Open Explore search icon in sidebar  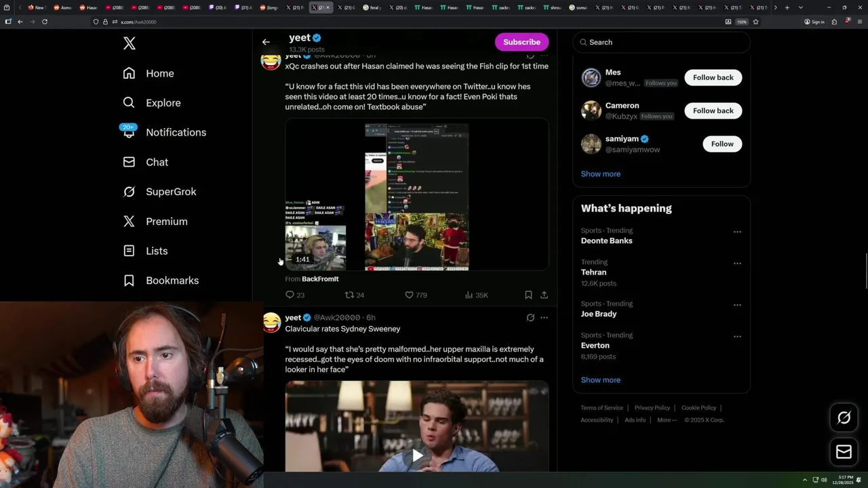tap(129, 102)
